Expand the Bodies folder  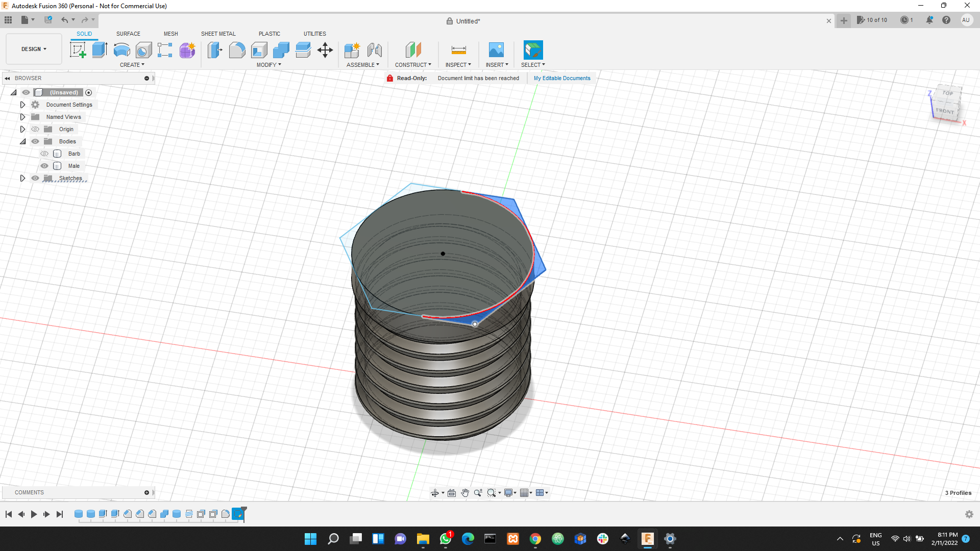23,141
